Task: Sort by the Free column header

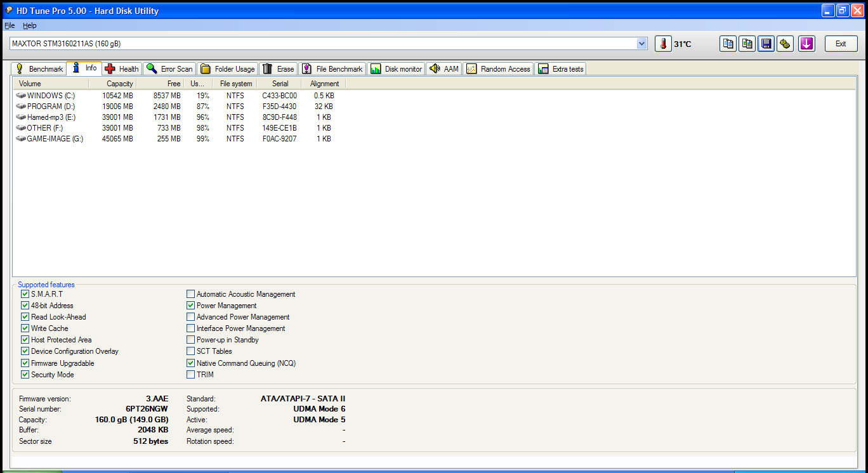Action: [x=159, y=84]
